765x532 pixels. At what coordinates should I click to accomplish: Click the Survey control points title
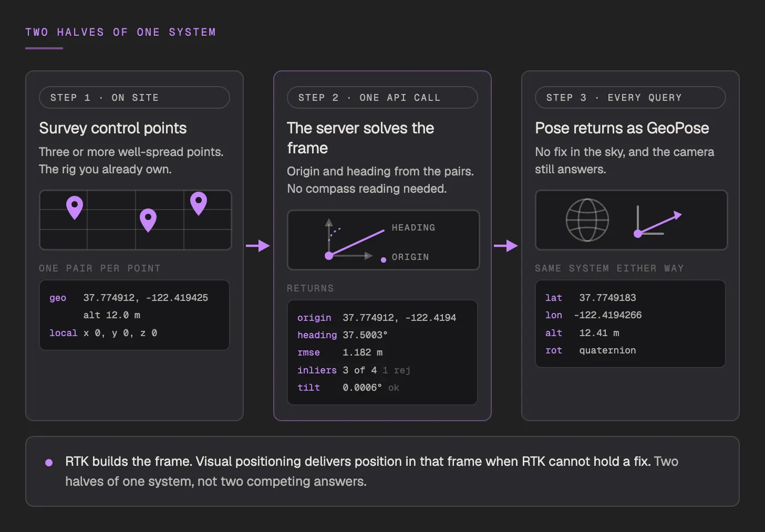(113, 128)
